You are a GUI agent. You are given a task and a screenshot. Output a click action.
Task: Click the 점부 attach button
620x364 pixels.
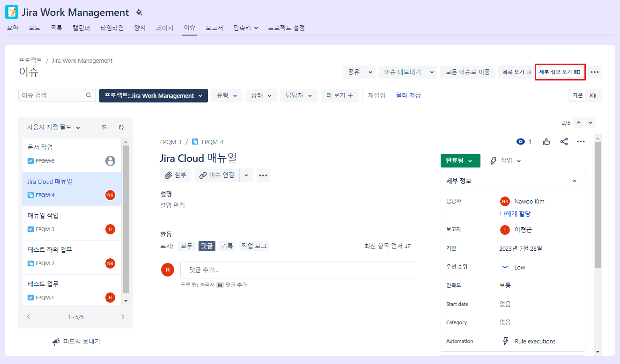176,175
